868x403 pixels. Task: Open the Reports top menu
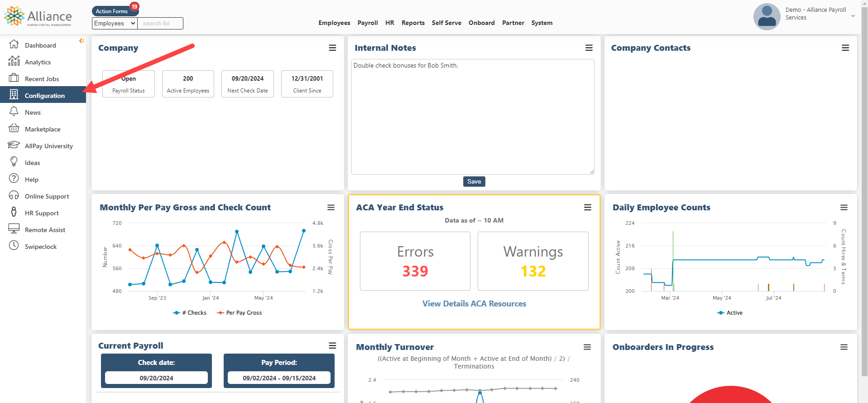pyautogui.click(x=413, y=23)
